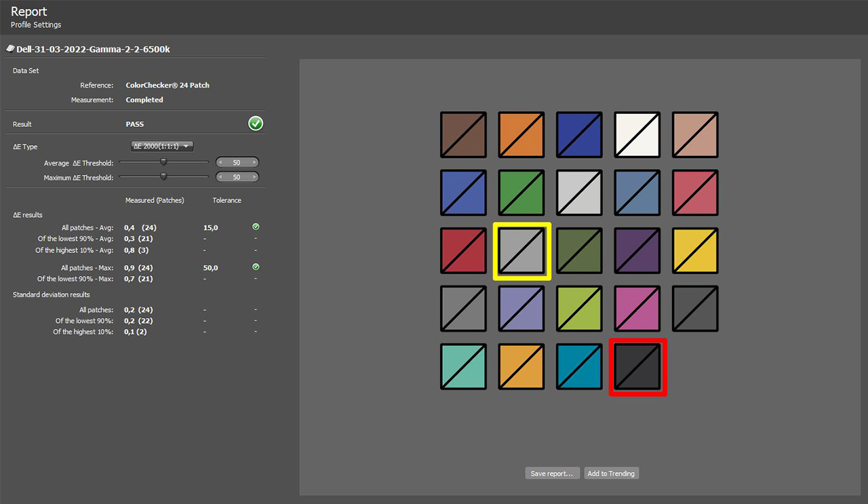The image size is (868, 504).
Task: Click the Add to Trending button
Action: click(611, 473)
